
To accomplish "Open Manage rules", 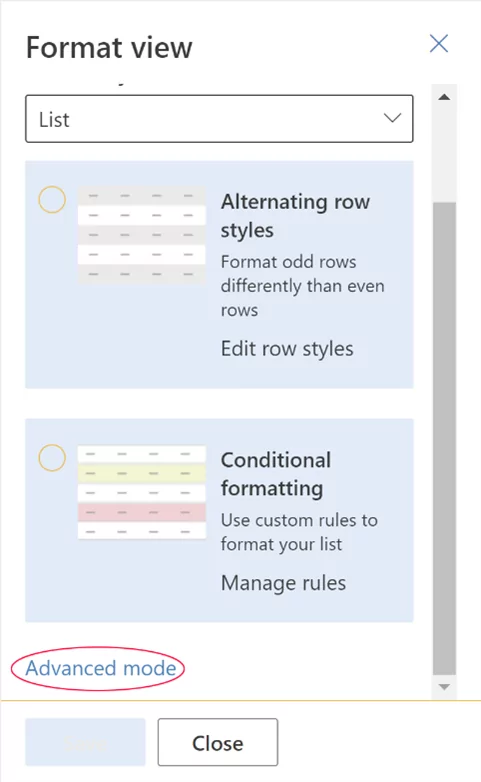I will coord(283,583).
